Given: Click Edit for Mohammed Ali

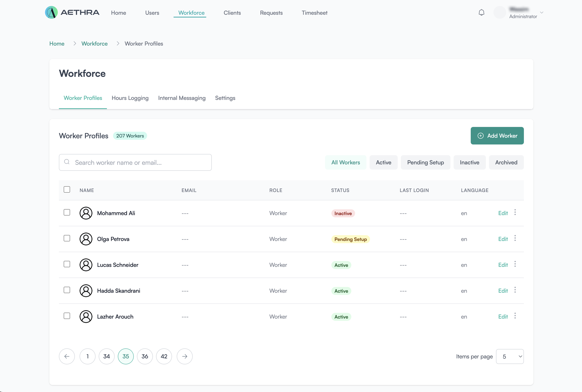Looking at the screenshot, I should point(503,213).
